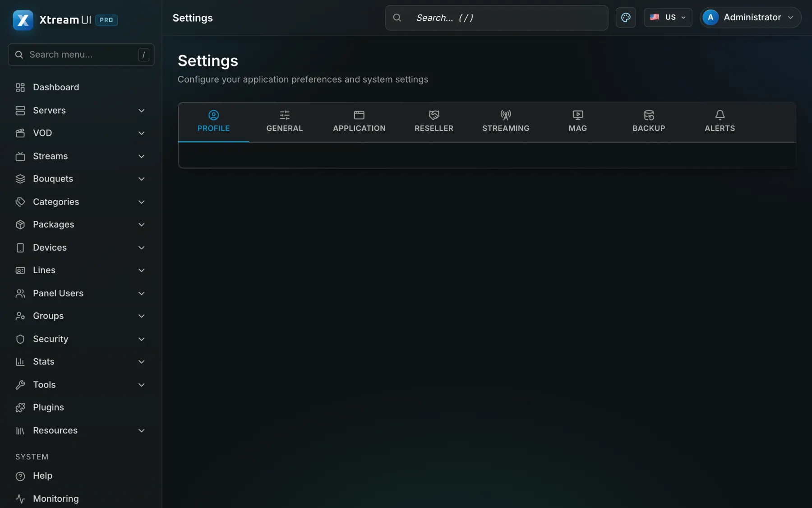Click the Lines ID card icon
Viewport: 812px width, 508px height.
20,270
